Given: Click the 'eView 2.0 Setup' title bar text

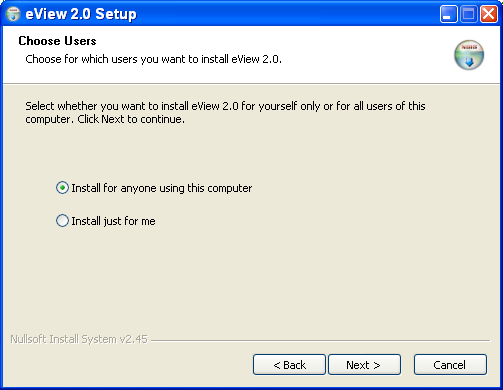Looking at the screenshot, I should pyautogui.click(x=81, y=14).
